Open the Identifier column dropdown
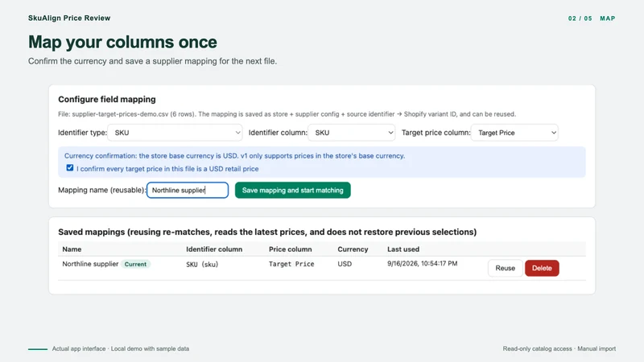 (x=352, y=133)
